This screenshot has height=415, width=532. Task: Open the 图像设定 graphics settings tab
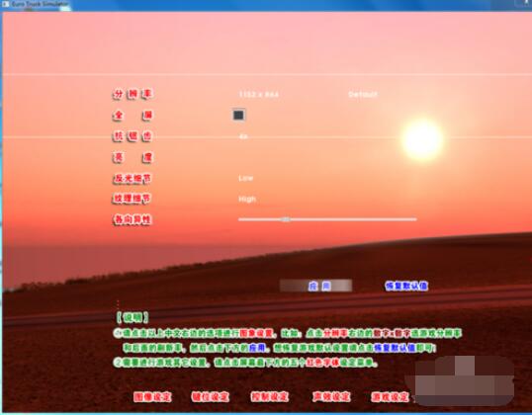[x=152, y=396]
